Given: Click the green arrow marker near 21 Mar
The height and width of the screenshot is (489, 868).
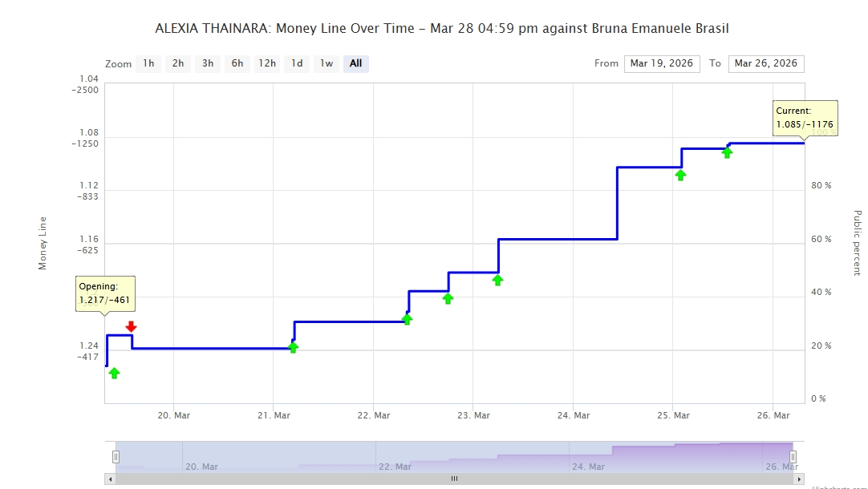Looking at the screenshot, I should (293, 347).
